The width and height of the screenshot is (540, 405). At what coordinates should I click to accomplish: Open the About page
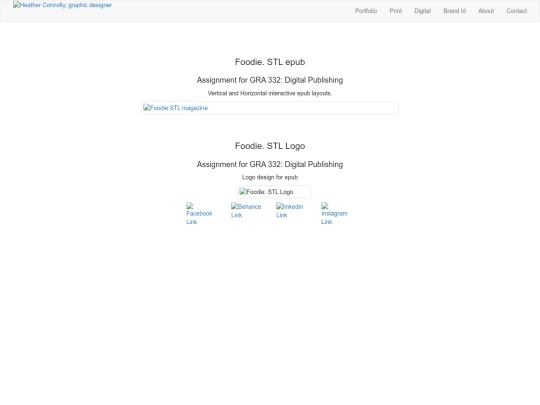486,11
